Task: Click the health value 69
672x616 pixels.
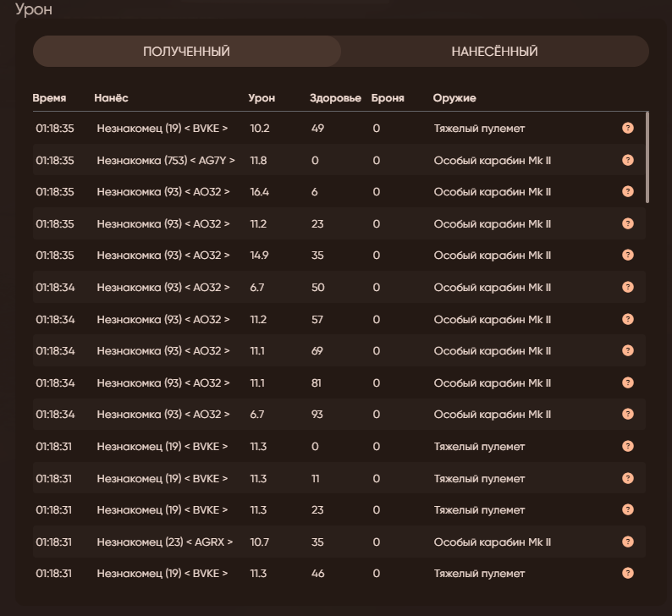Action: click(317, 351)
